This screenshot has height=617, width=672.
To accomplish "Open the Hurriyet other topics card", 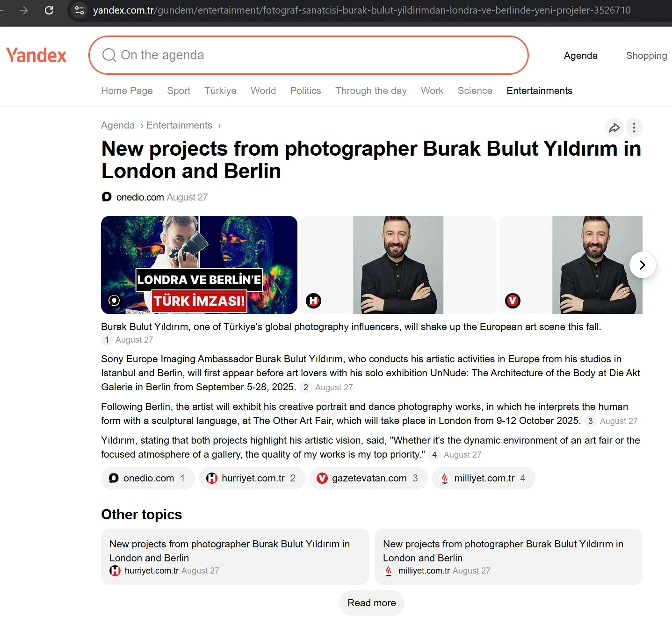I will pos(235,557).
